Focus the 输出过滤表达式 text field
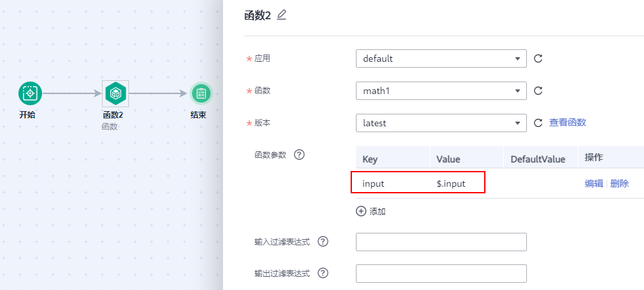 pyautogui.click(x=441, y=274)
